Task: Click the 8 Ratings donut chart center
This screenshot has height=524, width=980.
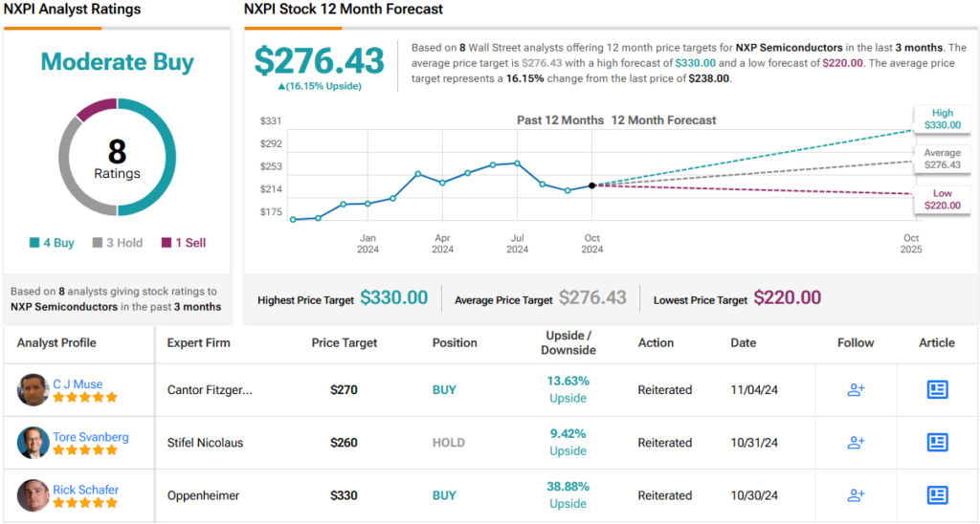Action: click(117, 158)
